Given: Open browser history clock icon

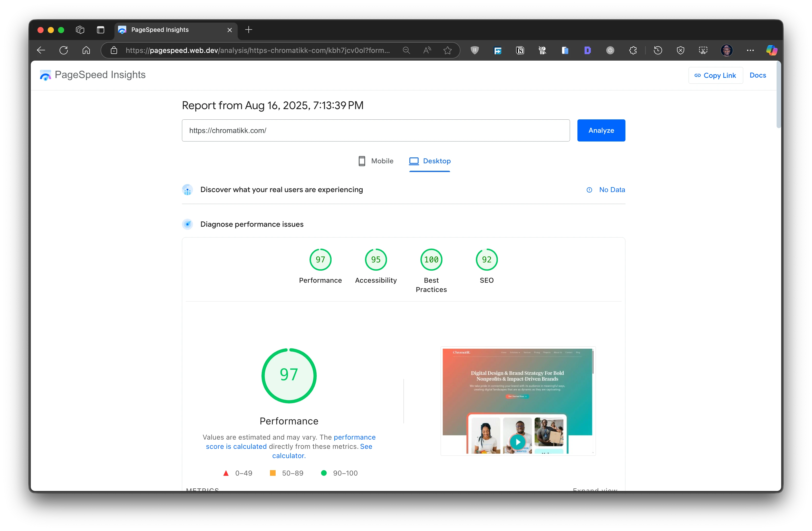Looking at the screenshot, I should pos(658,51).
